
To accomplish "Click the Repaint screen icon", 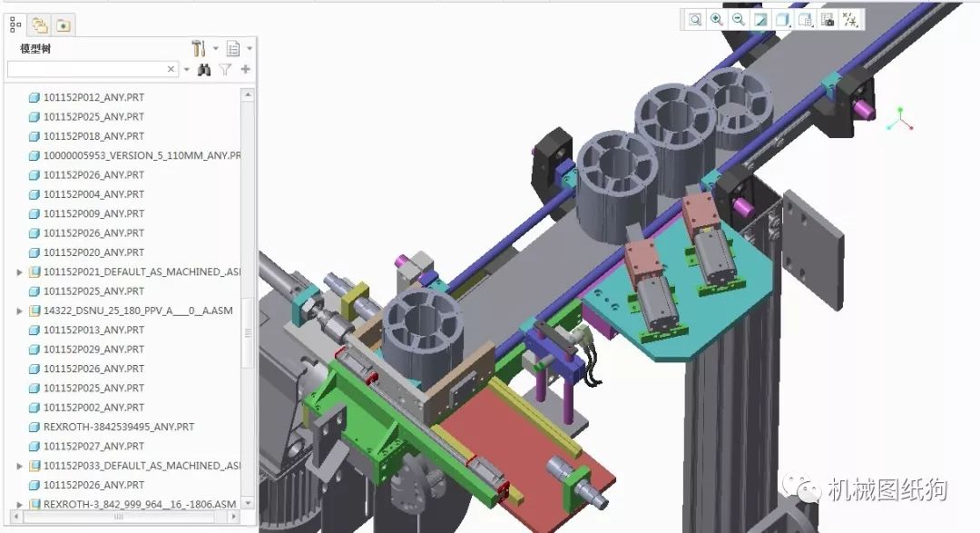I will coord(760,20).
